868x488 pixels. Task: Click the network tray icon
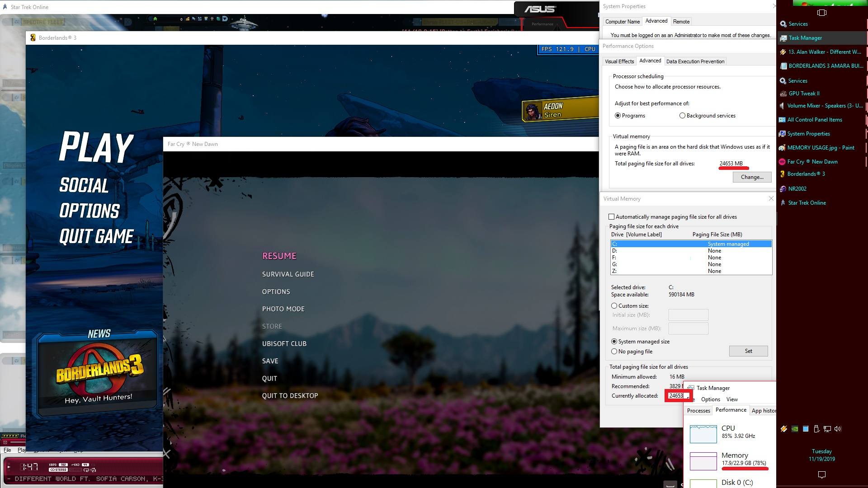point(827,429)
